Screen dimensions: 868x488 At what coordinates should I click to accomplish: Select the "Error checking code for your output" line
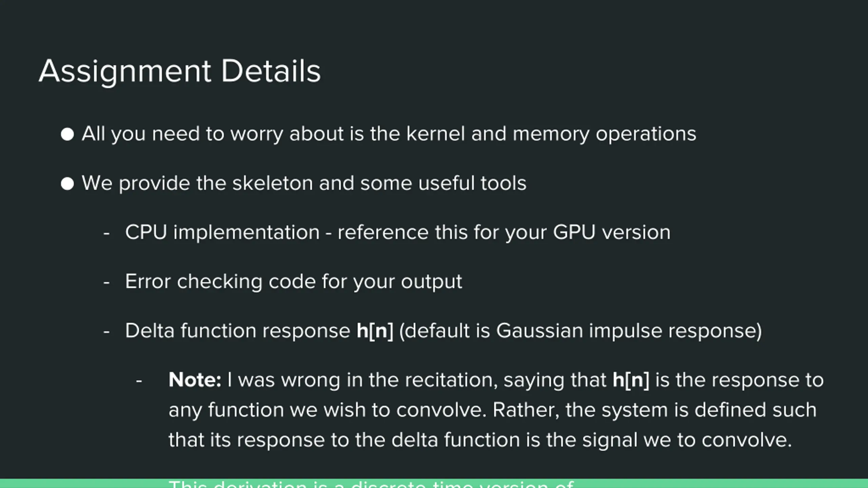tap(294, 282)
